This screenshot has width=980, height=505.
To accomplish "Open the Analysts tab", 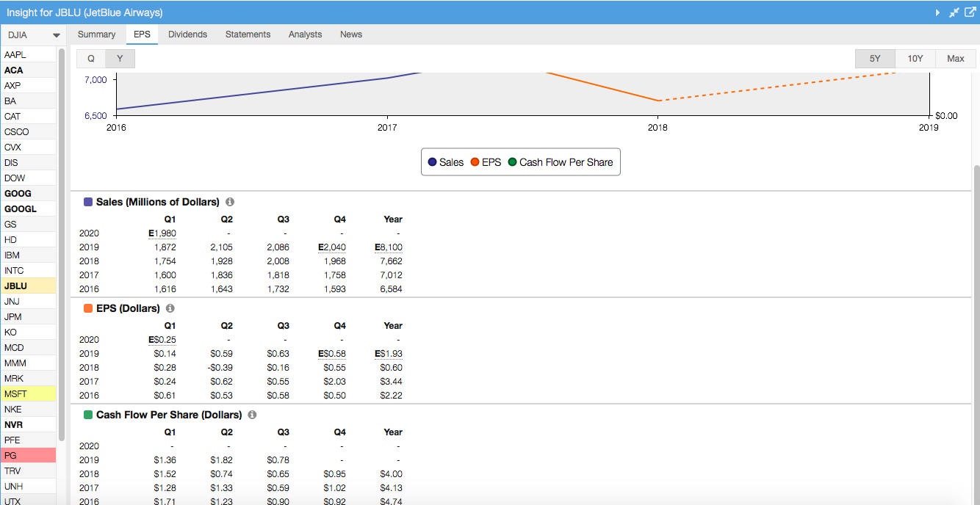I will 305,34.
